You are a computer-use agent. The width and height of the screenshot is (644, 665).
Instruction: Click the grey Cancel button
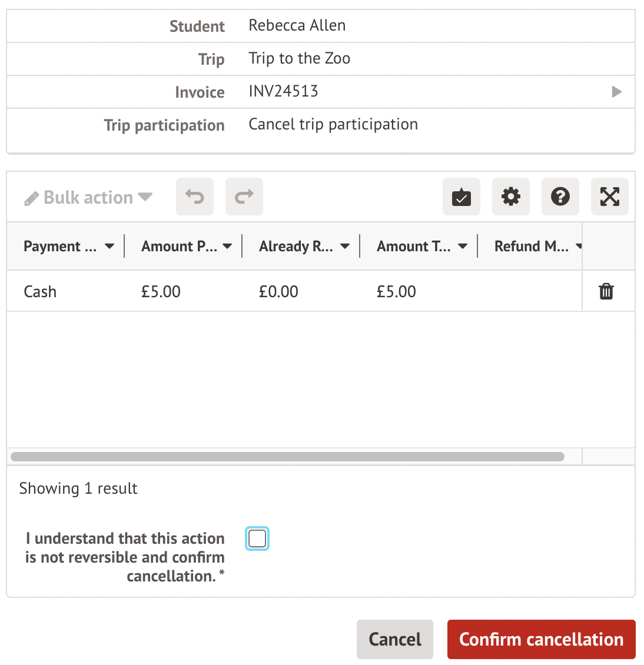[x=395, y=639]
